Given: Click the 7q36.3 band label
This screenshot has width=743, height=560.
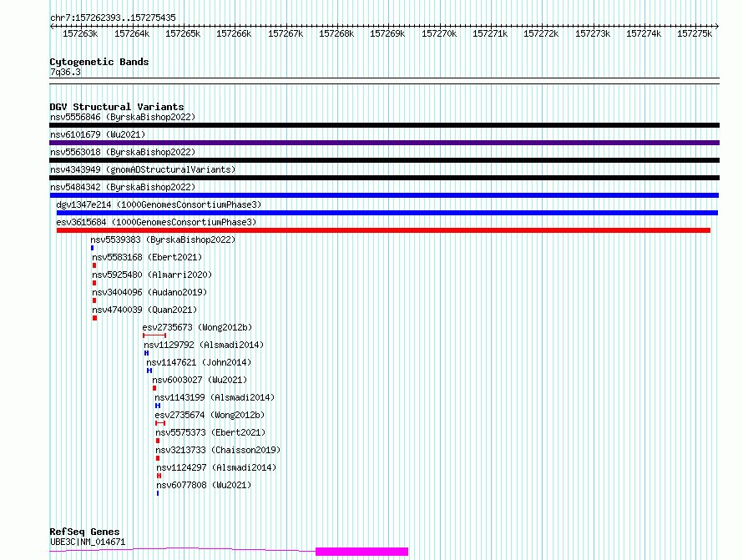Looking at the screenshot, I should [65, 72].
